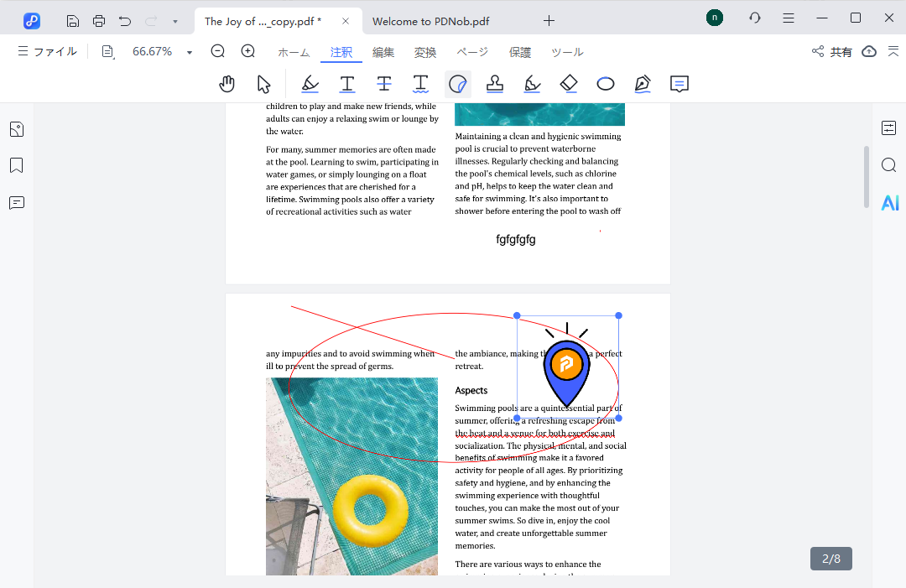This screenshot has height=588, width=906.
Task: Switch to the Welcome to PDNob.pdf tab
Action: pos(430,20)
